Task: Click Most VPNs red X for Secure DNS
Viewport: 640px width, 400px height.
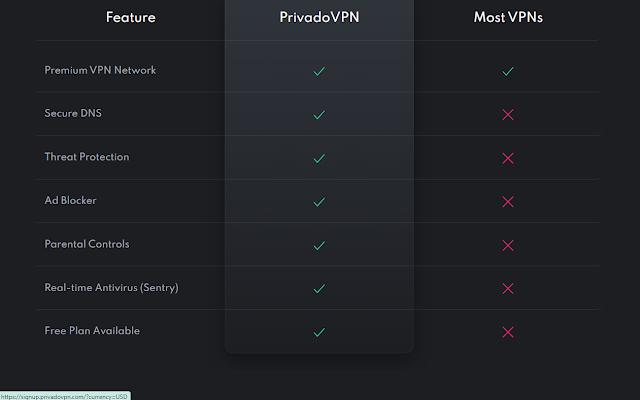Action: click(x=508, y=115)
